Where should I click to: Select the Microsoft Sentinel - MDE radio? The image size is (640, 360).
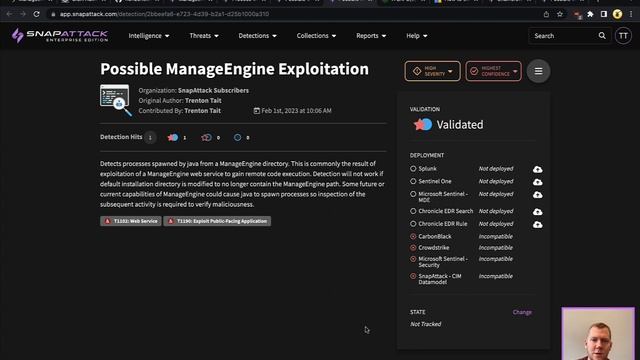tap(413, 194)
